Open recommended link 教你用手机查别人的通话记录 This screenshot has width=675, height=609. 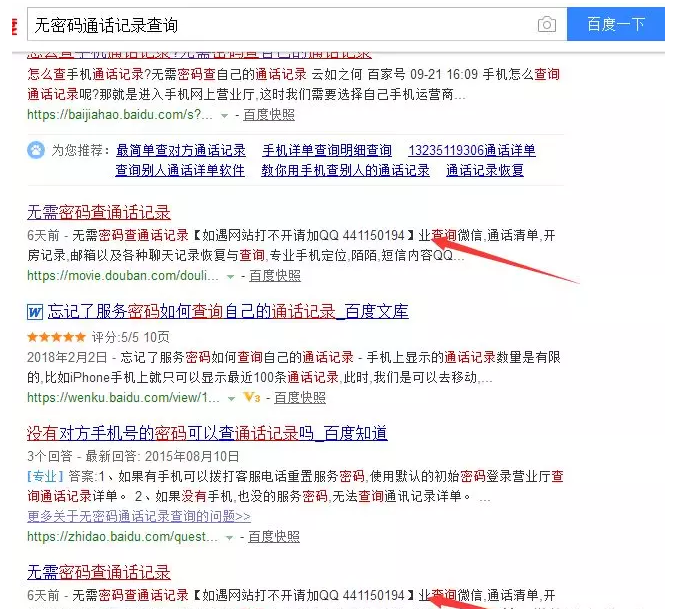pos(345,170)
